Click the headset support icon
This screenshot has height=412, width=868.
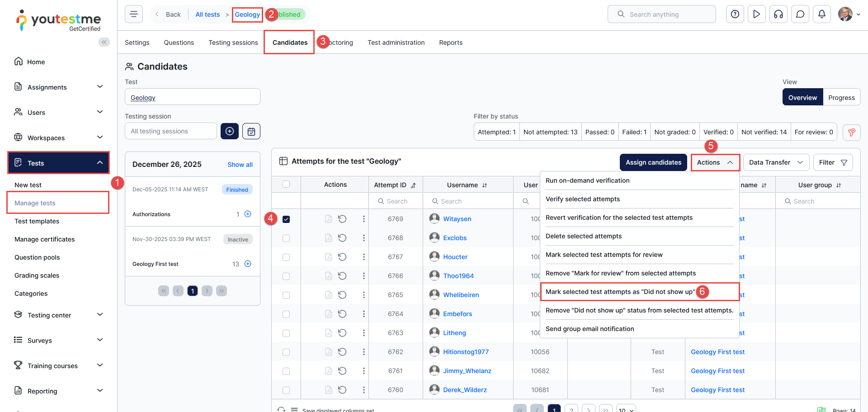pyautogui.click(x=778, y=14)
